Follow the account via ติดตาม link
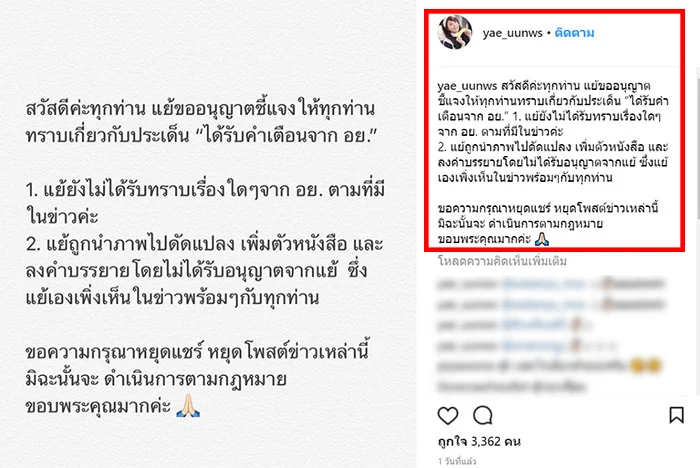700x468 pixels. (574, 33)
